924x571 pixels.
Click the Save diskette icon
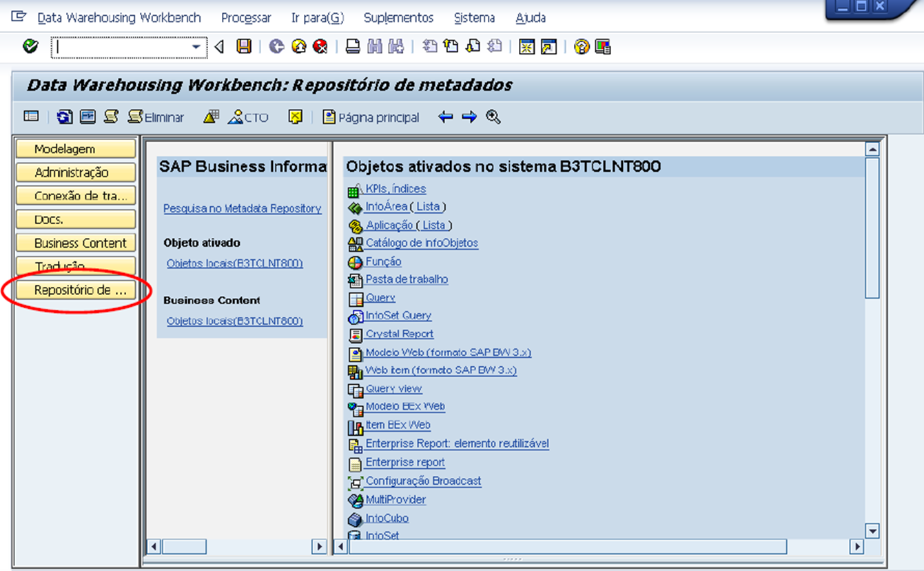point(244,46)
